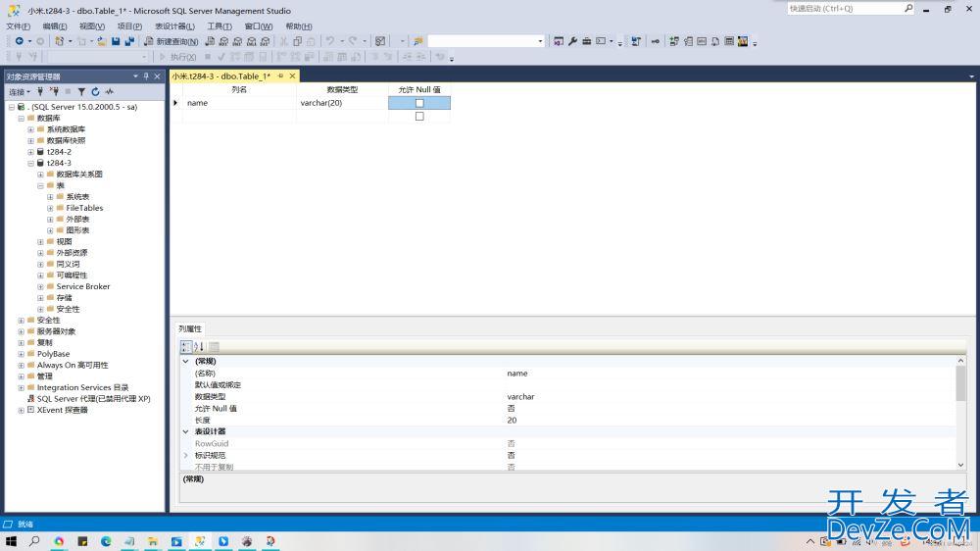980x551 pixels.
Task: Open the 表设计器(L) menu
Action: tap(175, 26)
